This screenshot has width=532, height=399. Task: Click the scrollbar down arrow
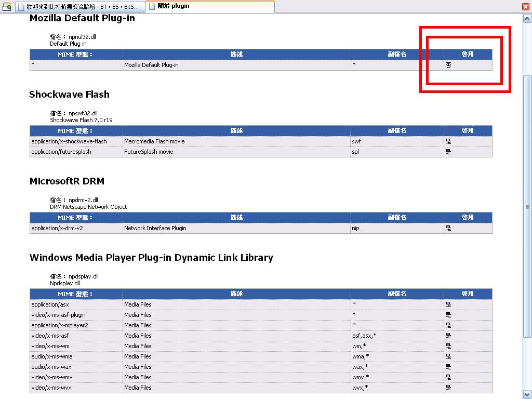point(527,394)
